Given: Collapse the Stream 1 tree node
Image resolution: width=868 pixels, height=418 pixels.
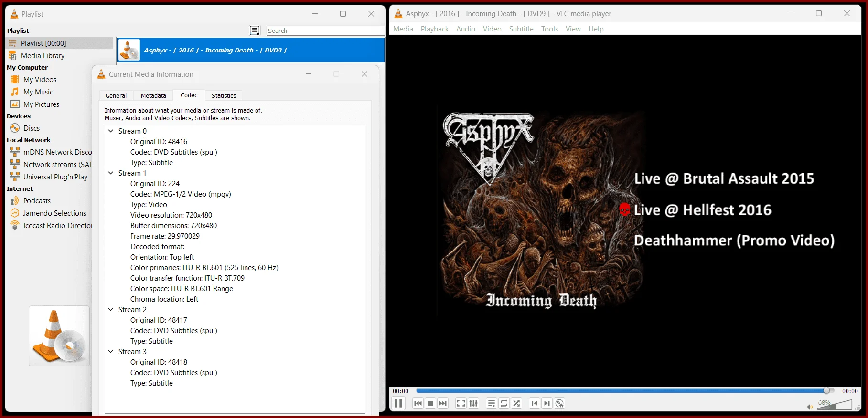Looking at the screenshot, I should [111, 173].
